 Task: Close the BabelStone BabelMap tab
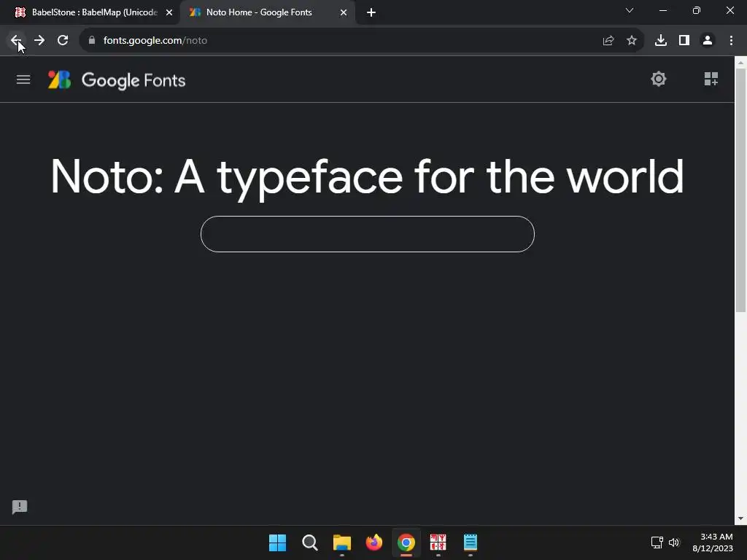coord(169,13)
